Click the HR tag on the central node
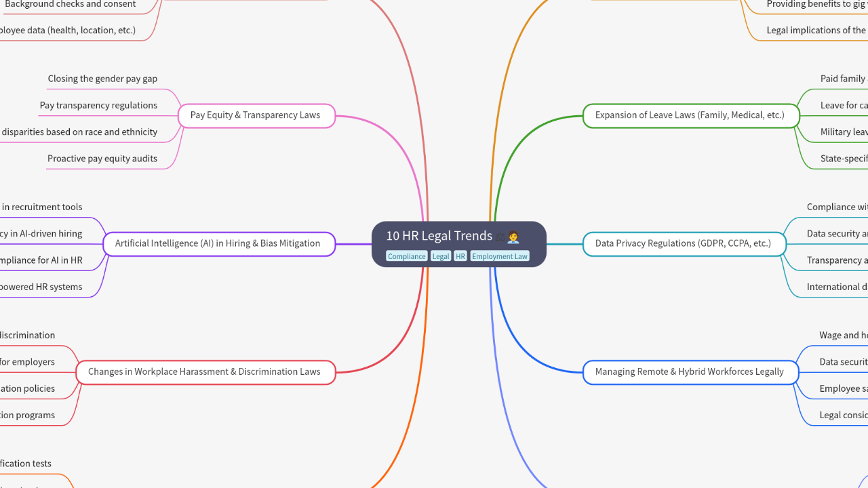 pyautogui.click(x=460, y=256)
